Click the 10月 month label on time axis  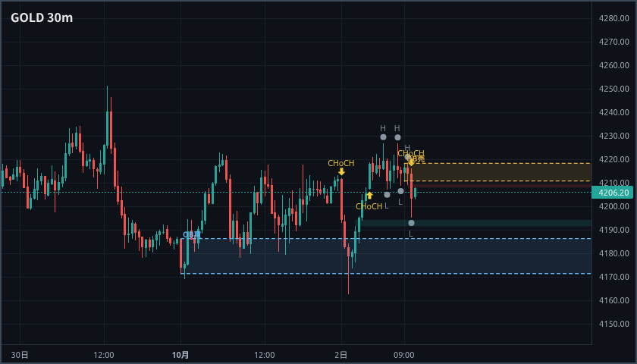(180, 355)
